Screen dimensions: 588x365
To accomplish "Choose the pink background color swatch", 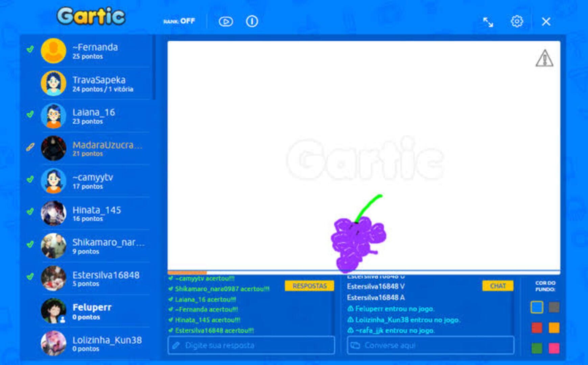I will click(x=554, y=348).
